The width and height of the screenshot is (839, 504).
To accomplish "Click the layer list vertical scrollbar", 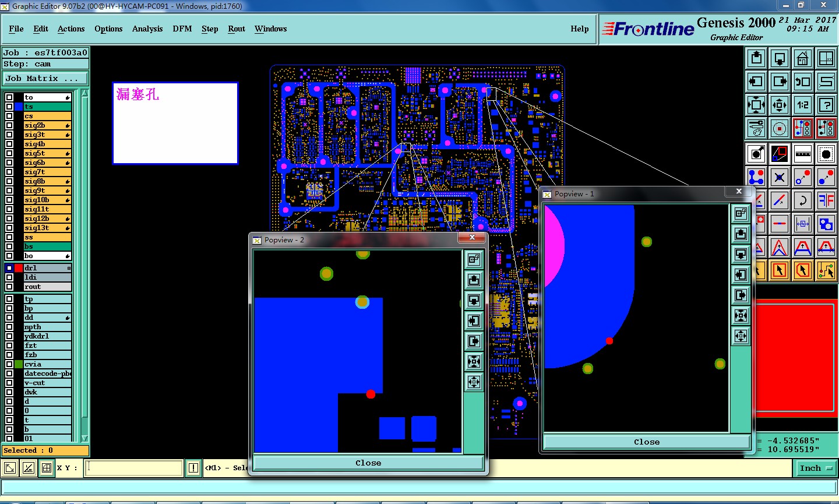I will (84, 266).
